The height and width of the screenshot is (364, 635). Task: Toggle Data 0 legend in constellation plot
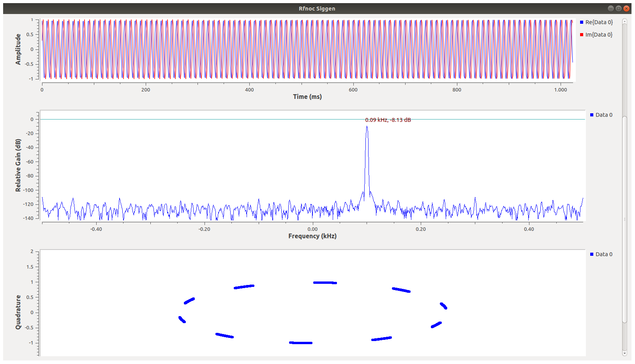coord(601,254)
